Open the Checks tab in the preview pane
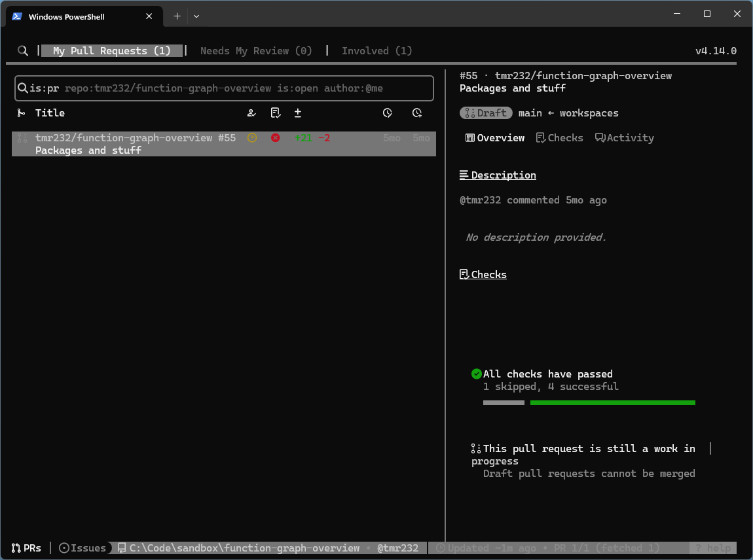Viewport: 753px width, 560px height. tap(559, 138)
